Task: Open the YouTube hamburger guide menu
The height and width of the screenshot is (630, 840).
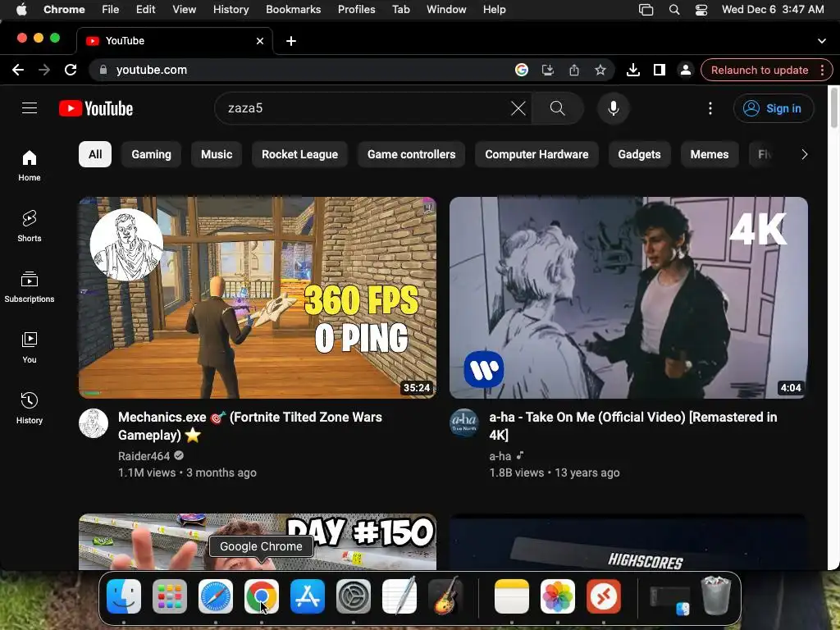Action: [30, 108]
